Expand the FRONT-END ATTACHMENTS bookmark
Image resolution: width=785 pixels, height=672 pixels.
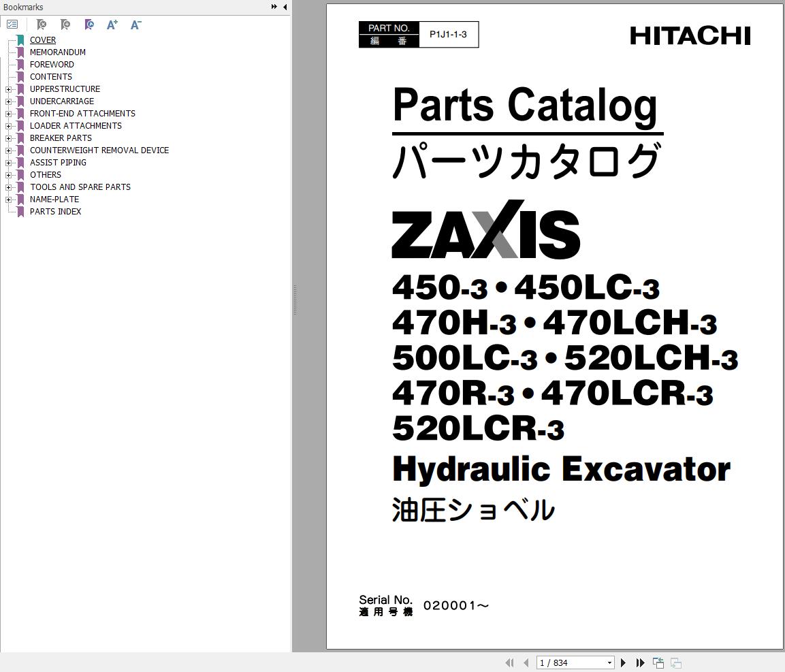pyautogui.click(x=8, y=114)
